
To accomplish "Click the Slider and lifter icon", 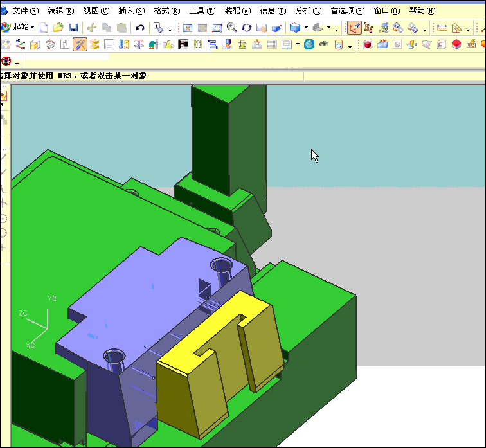I will [154, 44].
